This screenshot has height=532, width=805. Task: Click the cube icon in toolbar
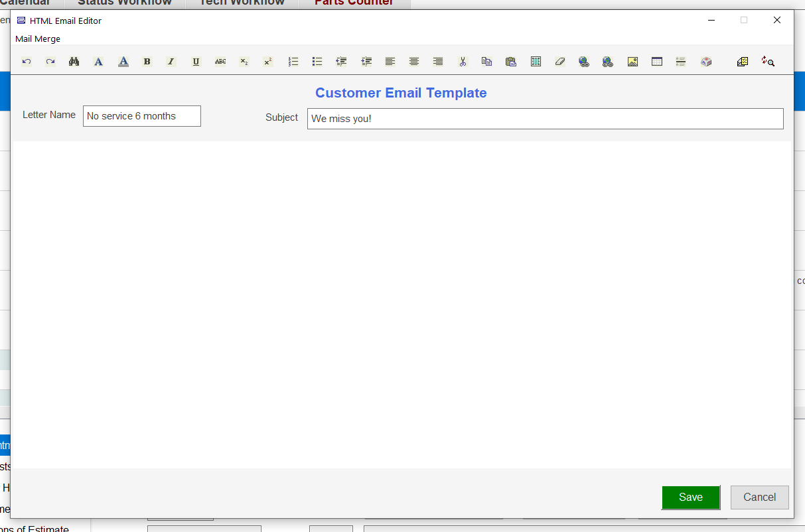(706, 62)
